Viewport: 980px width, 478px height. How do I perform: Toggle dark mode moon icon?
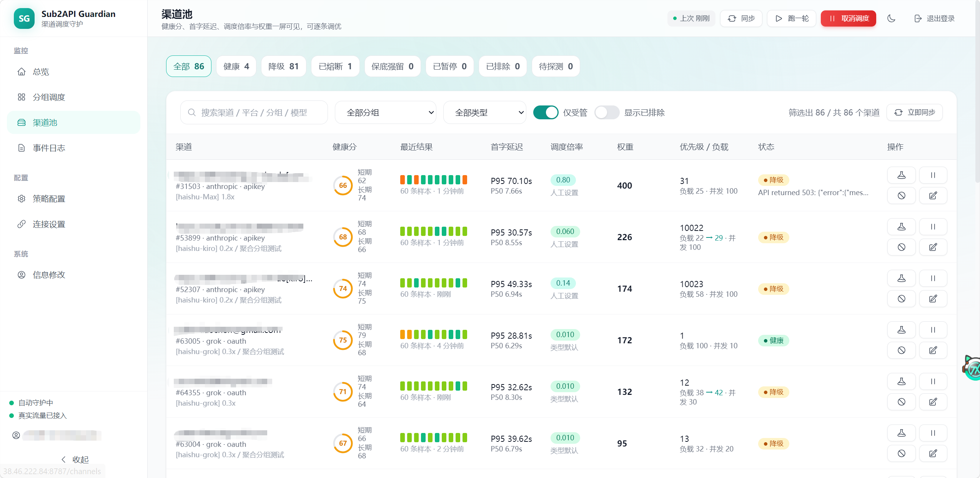891,18
